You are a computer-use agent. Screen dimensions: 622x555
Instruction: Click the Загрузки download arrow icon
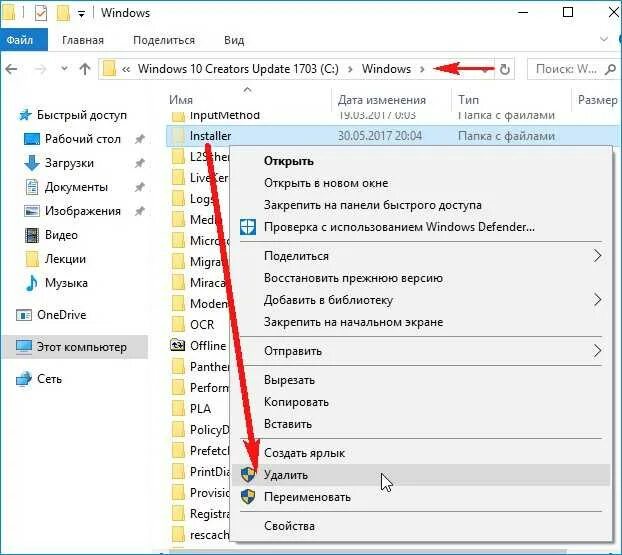[32, 163]
